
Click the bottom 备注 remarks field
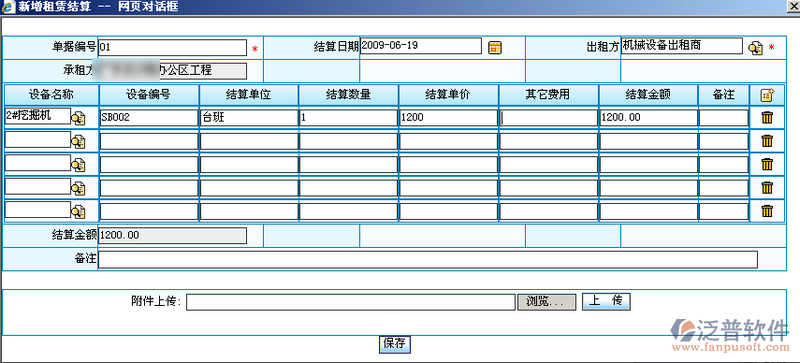click(x=428, y=259)
